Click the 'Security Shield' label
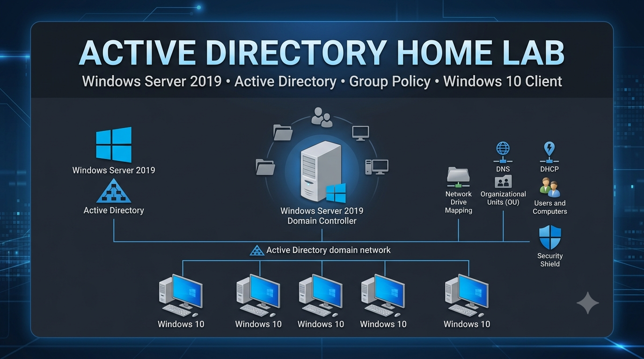This screenshot has width=644, height=359. [550, 260]
